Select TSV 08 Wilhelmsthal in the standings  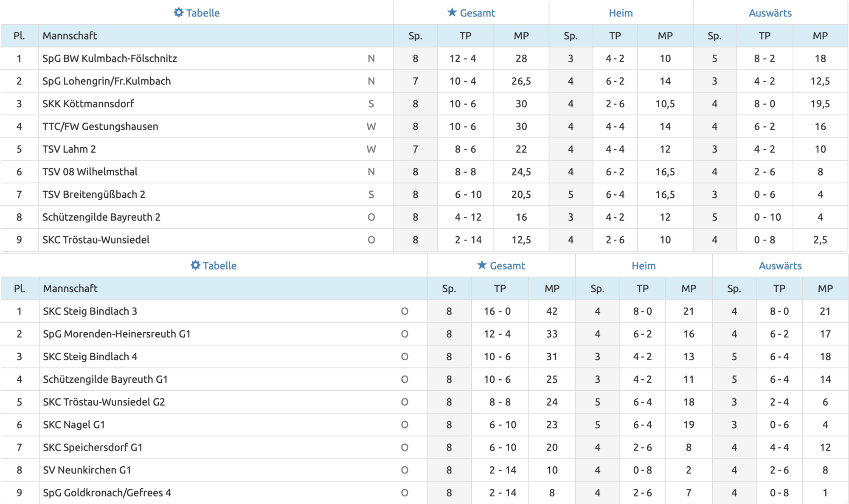pos(90,172)
